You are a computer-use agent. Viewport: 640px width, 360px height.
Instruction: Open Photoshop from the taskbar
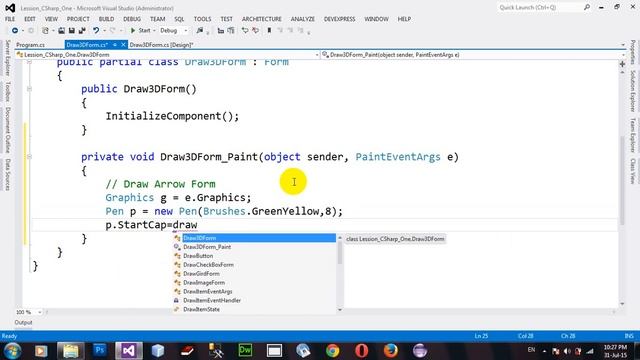(100, 351)
